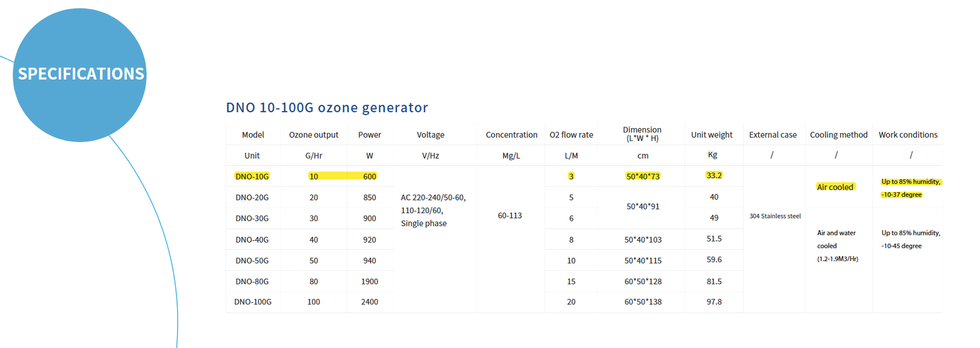Click the 'O2 flow rate' column header
980x348 pixels.
coord(571,135)
